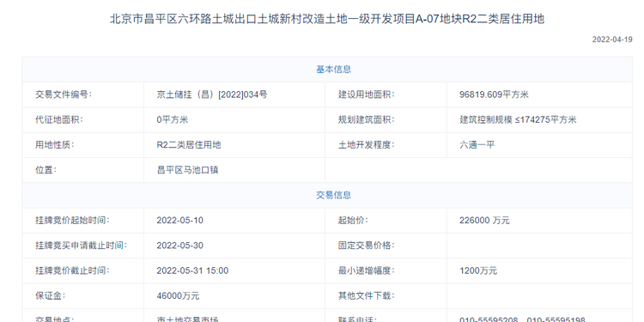The height and width of the screenshot is (322, 644).
Task: Select the value R2二类居住用地 in table
Action: click(x=189, y=145)
